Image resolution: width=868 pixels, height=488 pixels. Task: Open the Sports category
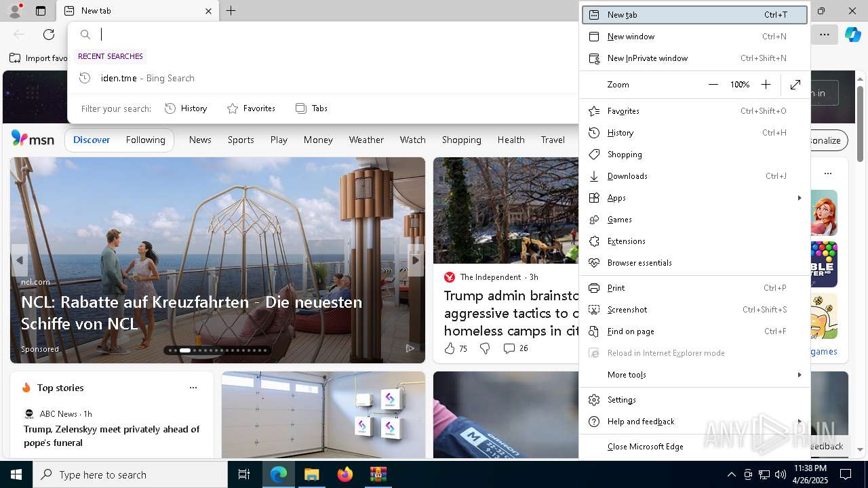pyautogui.click(x=241, y=140)
